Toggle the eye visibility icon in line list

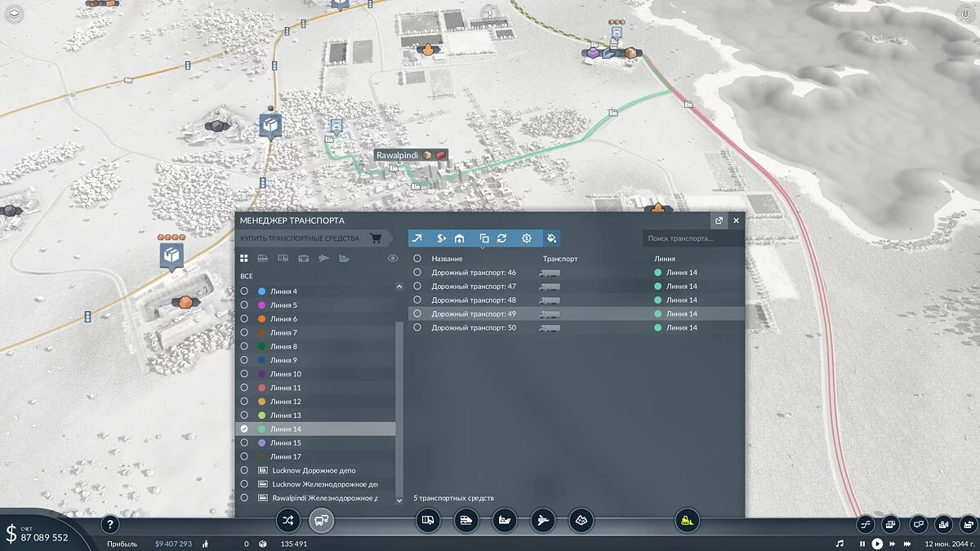coord(393,259)
